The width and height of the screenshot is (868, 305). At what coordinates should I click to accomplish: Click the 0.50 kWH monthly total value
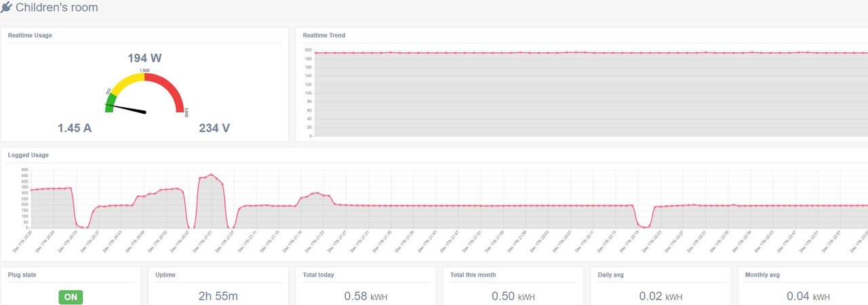pyautogui.click(x=513, y=296)
